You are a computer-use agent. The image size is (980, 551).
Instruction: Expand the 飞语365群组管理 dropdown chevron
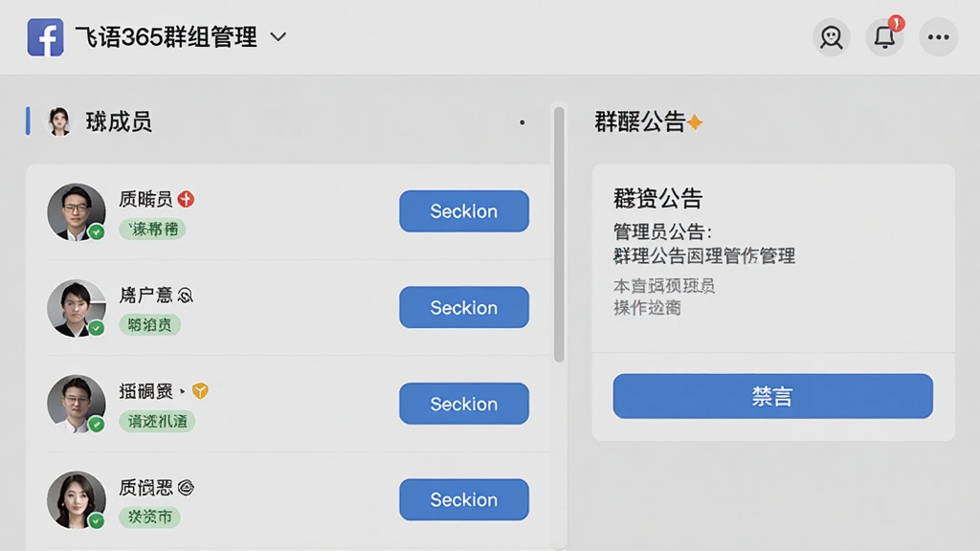pos(278,37)
